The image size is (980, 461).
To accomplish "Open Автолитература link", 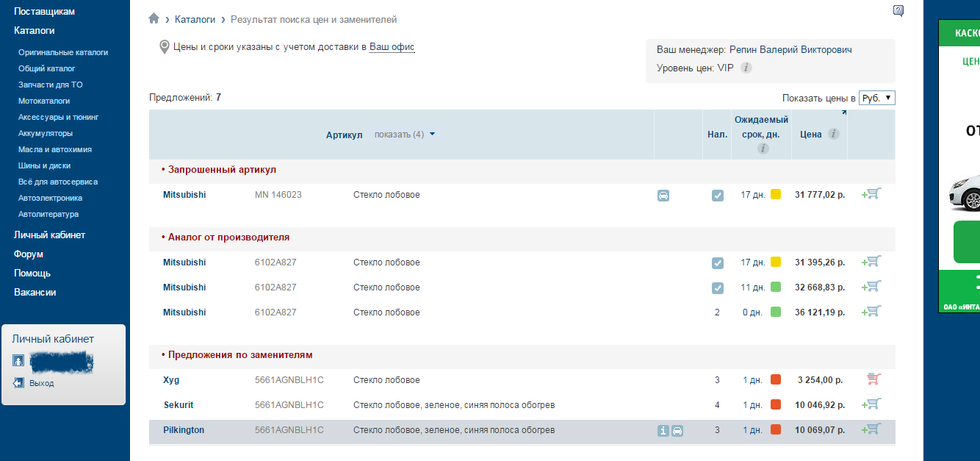I will [x=48, y=214].
